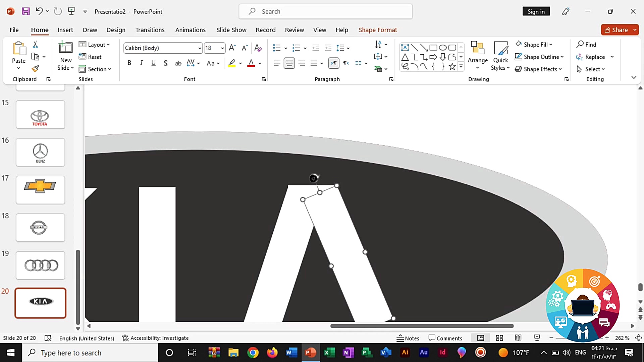
Task: Select the Text Box shape in gallery
Action: (x=405, y=48)
